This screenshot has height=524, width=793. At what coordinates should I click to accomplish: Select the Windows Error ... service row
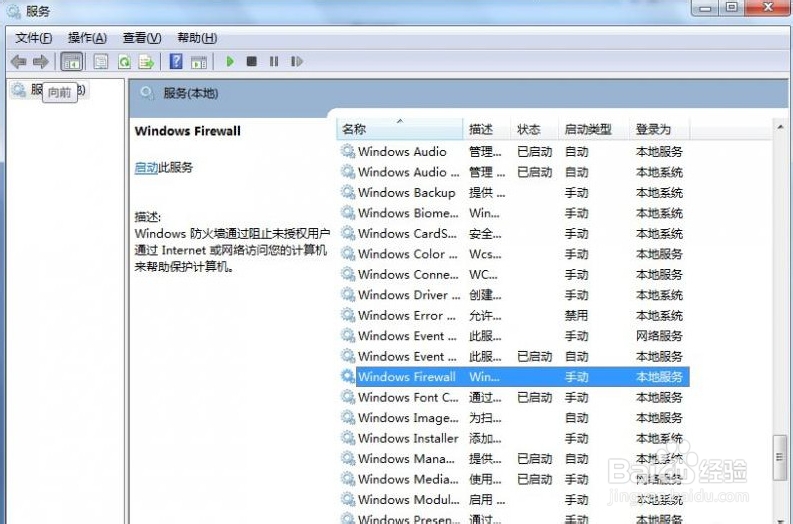coord(513,315)
